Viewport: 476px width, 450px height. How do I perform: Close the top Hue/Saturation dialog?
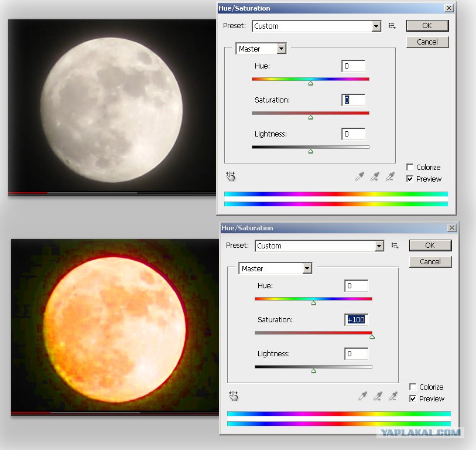pos(449,8)
